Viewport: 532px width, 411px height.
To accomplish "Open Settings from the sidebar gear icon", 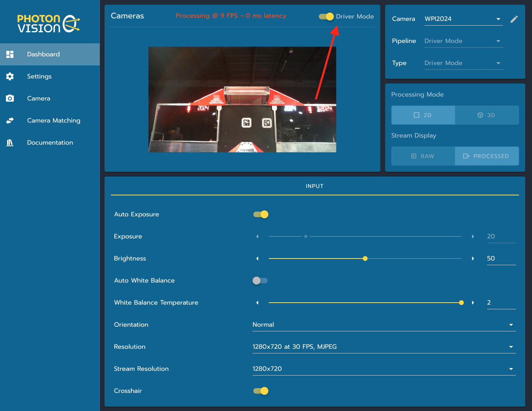I will point(10,76).
